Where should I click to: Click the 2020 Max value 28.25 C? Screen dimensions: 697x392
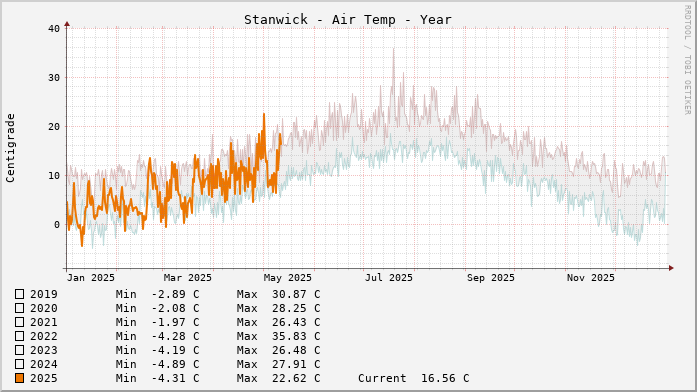(296, 308)
